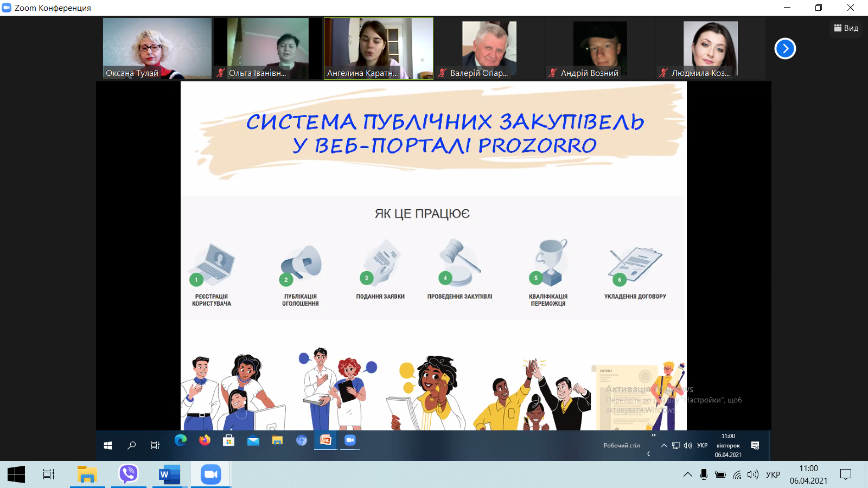Click shared screen Start button
The width and height of the screenshot is (868, 488).
pyautogui.click(x=108, y=445)
